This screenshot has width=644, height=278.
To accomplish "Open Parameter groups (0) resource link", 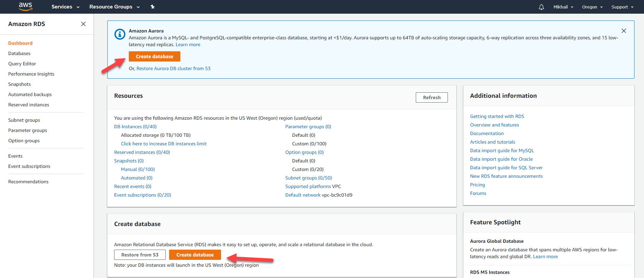I will [308, 127].
